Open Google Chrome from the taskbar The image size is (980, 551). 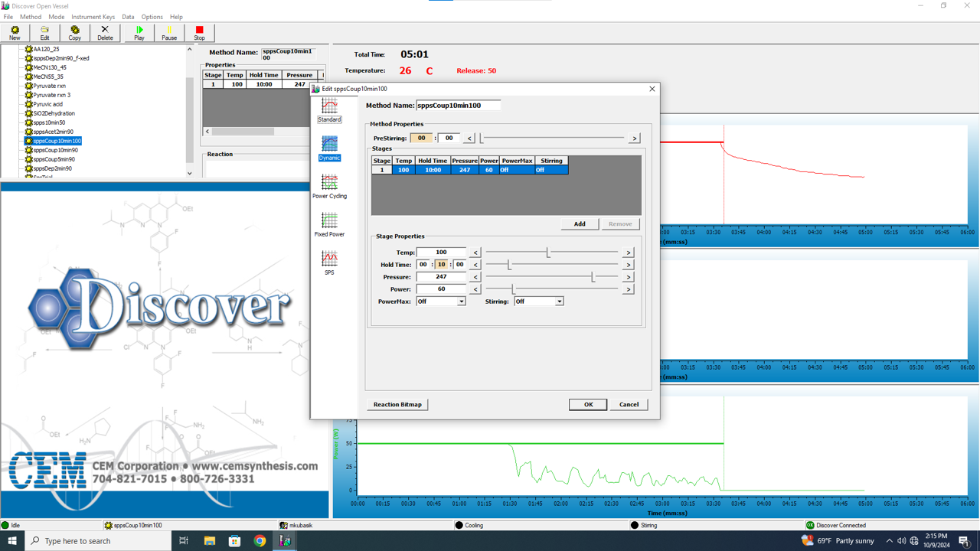pyautogui.click(x=260, y=541)
